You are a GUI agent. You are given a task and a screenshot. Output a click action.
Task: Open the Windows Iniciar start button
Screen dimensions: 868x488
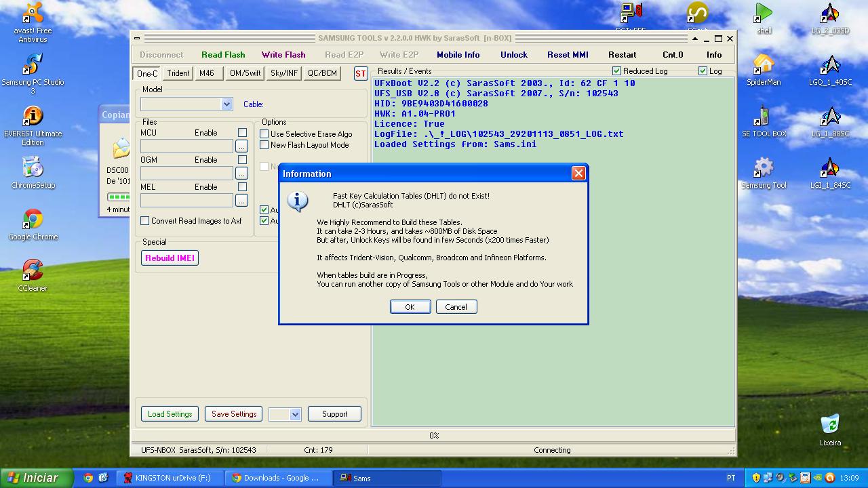click(36, 478)
